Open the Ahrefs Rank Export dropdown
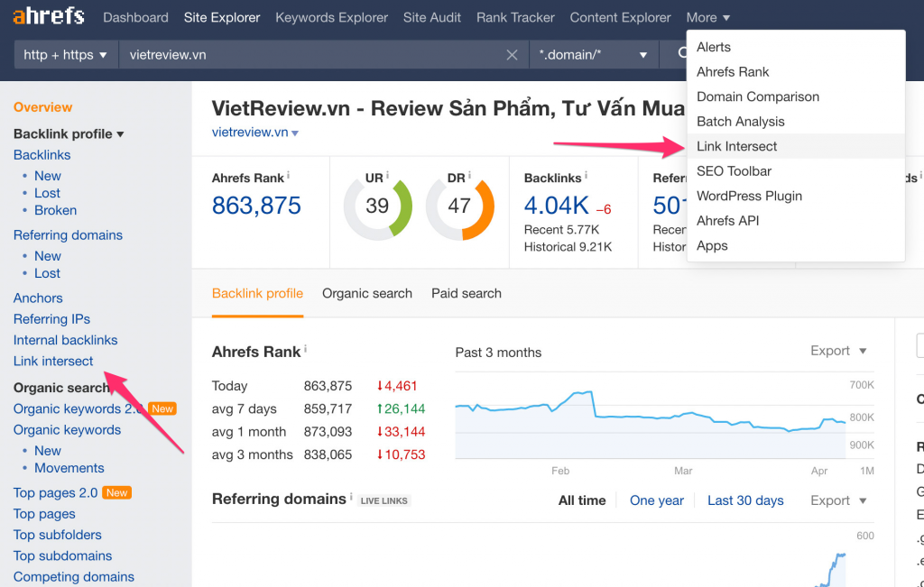 point(838,351)
